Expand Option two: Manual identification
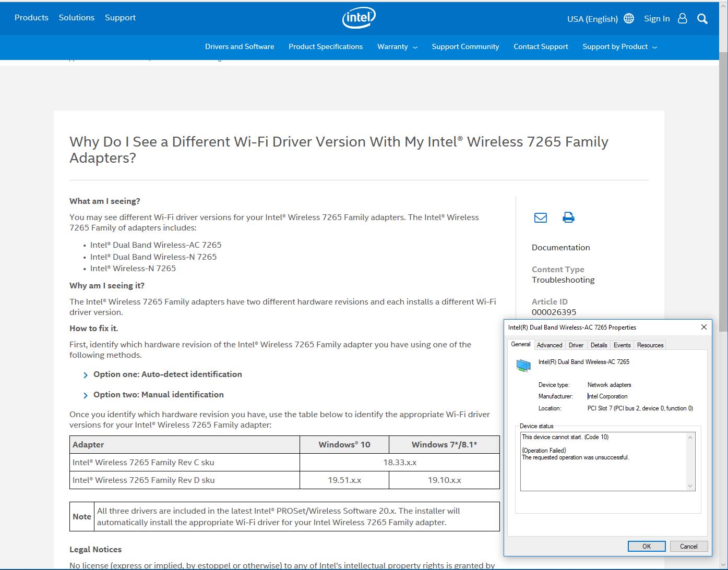This screenshot has height=570, width=728. [x=158, y=395]
